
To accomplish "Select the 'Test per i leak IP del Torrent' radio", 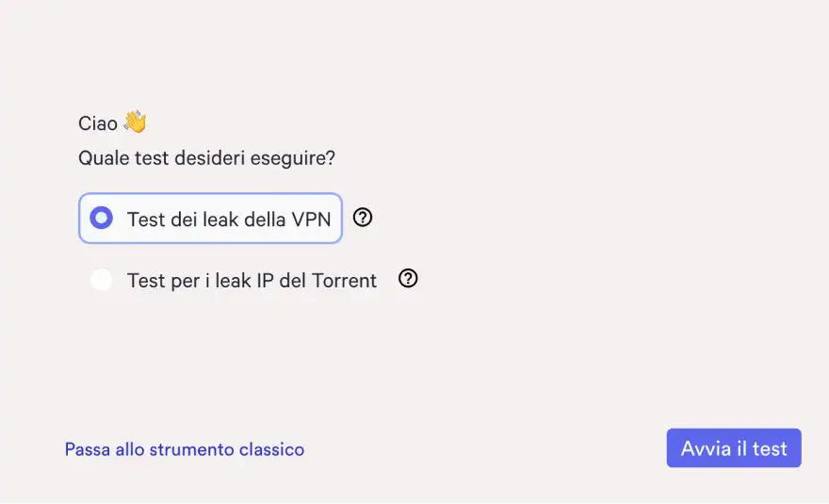I will point(101,280).
